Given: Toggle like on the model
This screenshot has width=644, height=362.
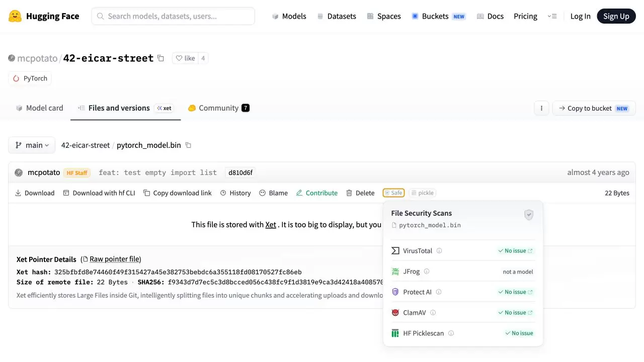Looking at the screenshot, I should [x=185, y=58].
